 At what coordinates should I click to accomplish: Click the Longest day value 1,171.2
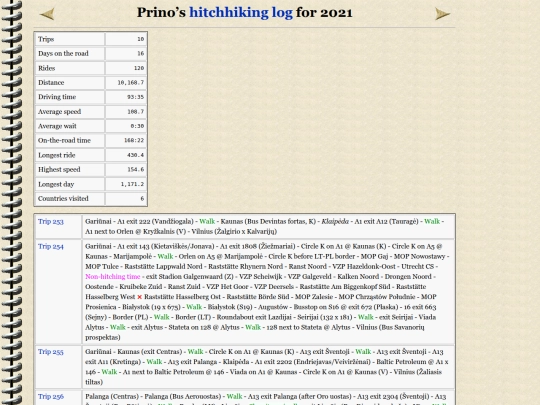pyautogui.click(x=132, y=184)
